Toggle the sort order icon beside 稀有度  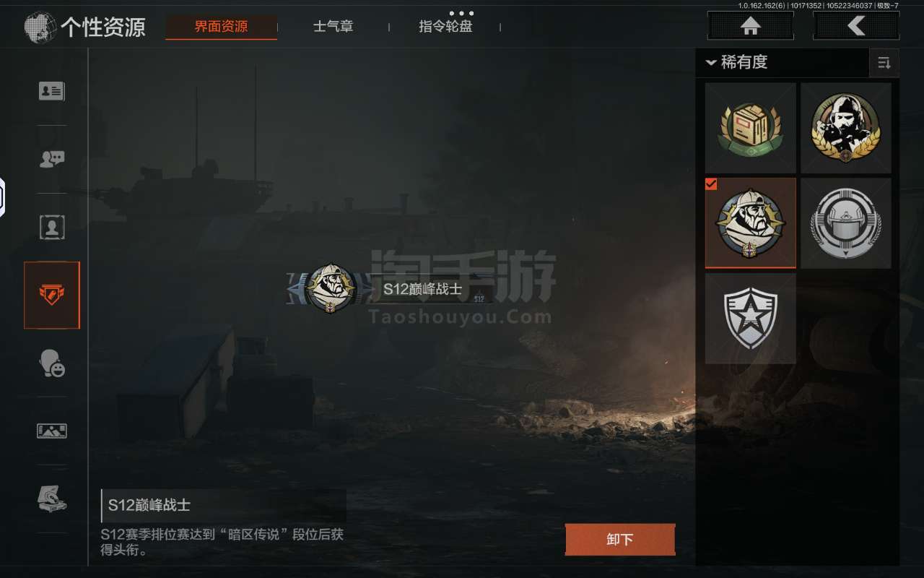tap(884, 63)
